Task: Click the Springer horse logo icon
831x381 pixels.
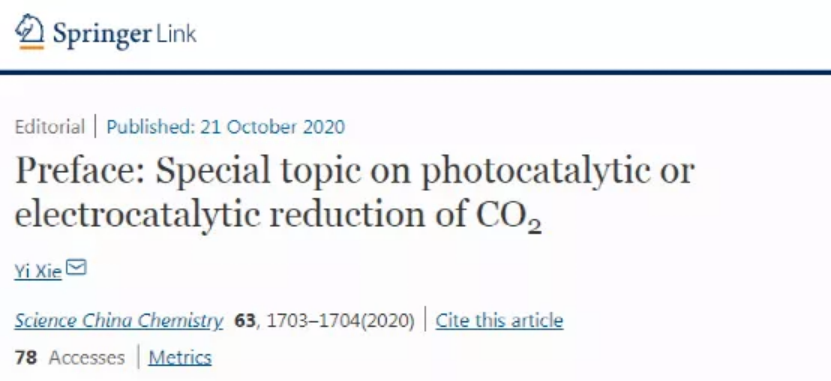Action: pyautogui.click(x=30, y=29)
